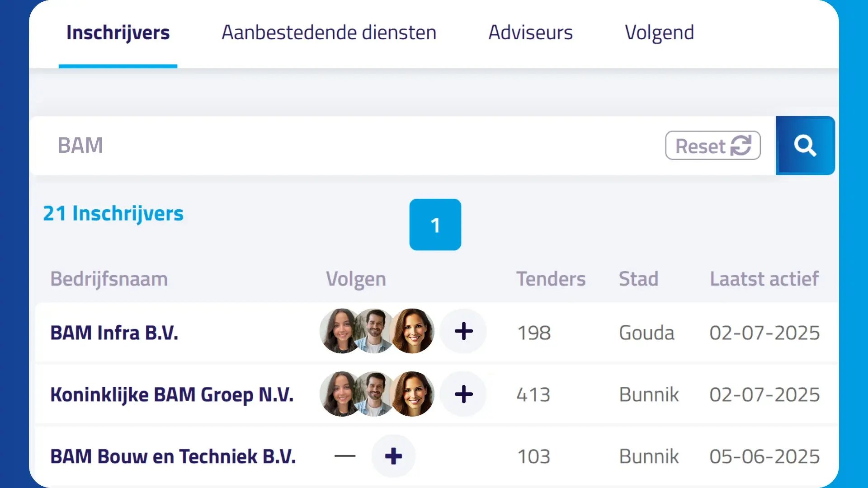Switch to Aanbestedende diensten tab

[329, 33]
